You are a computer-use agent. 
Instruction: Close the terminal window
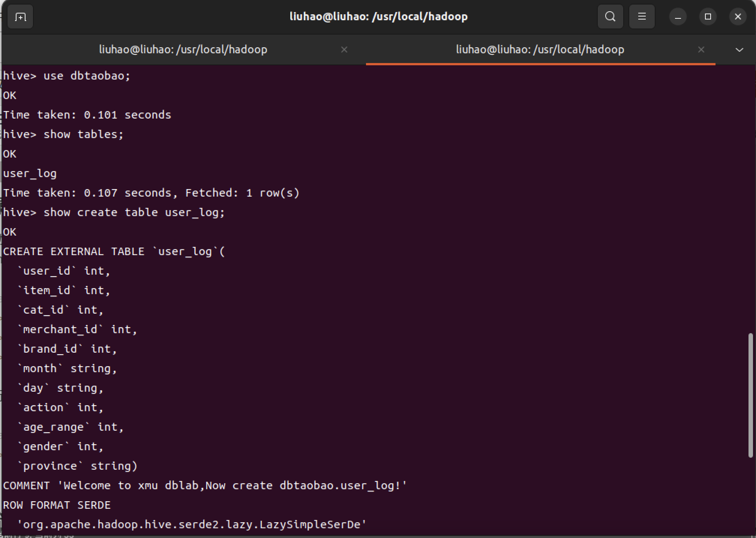coord(738,17)
